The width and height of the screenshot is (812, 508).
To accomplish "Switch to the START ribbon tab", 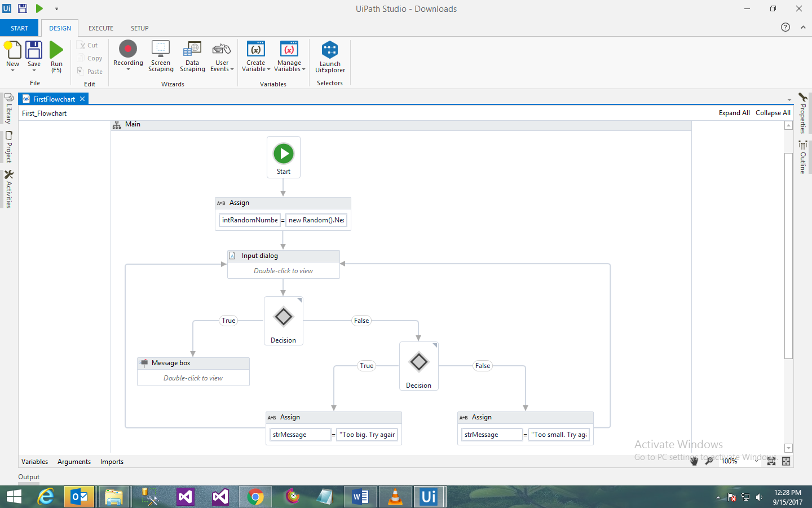I will (19, 28).
